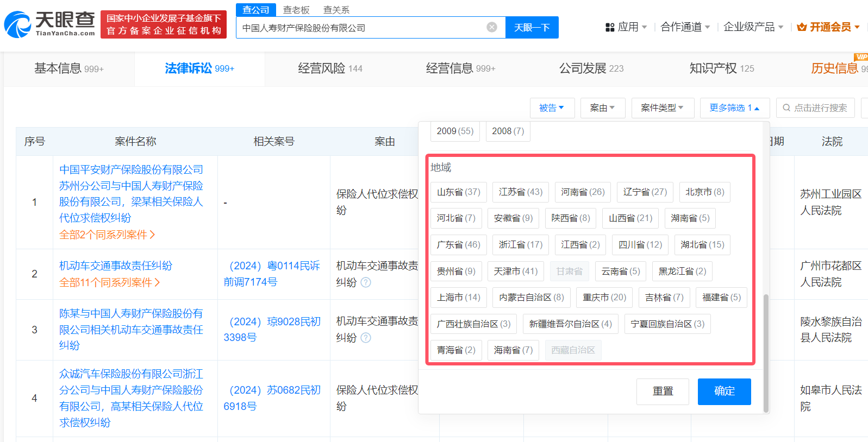
Task: Toggle the 江苏省 (43) region filter
Action: coord(521,192)
